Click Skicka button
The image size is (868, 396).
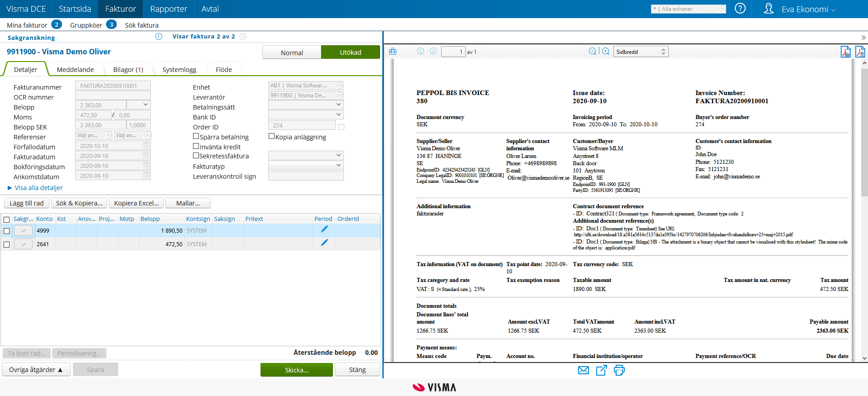[297, 370]
